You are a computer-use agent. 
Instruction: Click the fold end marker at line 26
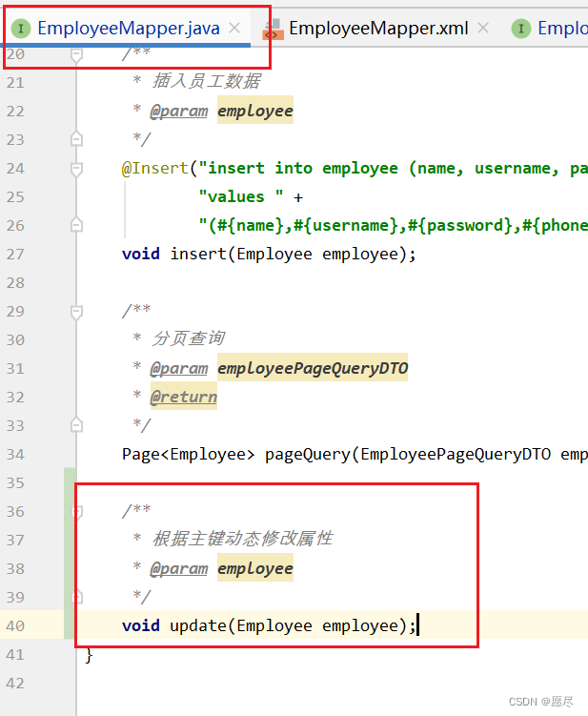tap(76, 225)
